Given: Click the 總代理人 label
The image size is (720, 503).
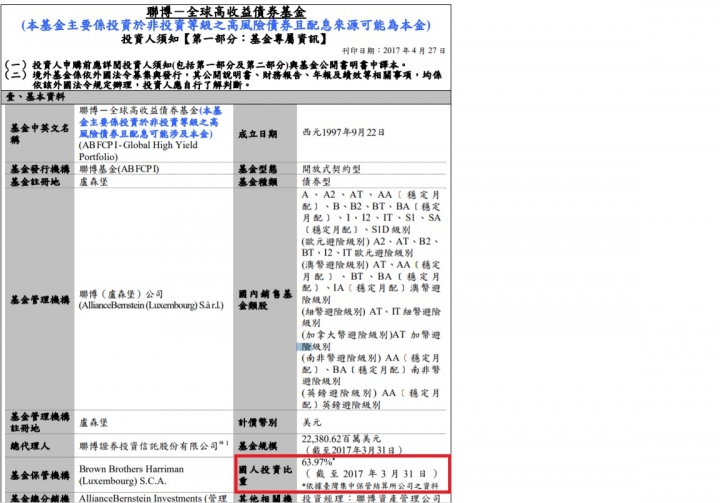Looking at the screenshot, I should 30,446.
